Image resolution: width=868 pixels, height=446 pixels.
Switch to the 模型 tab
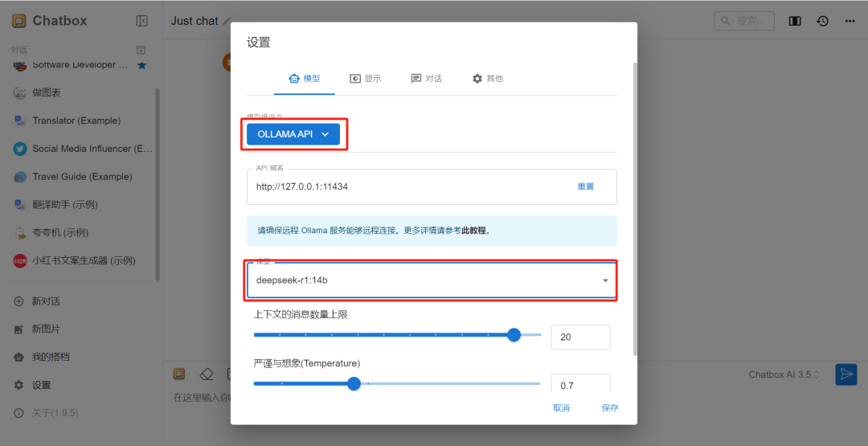tap(305, 79)
